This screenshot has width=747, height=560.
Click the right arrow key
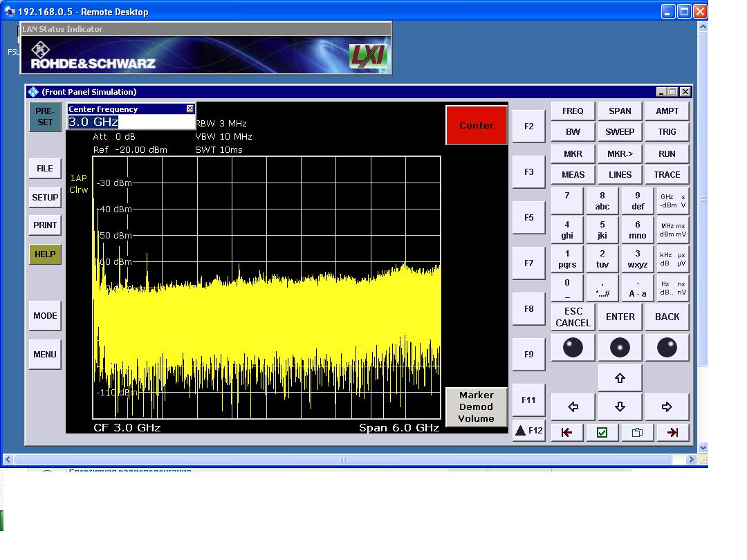pyautogui.click(x=667, y=407)
